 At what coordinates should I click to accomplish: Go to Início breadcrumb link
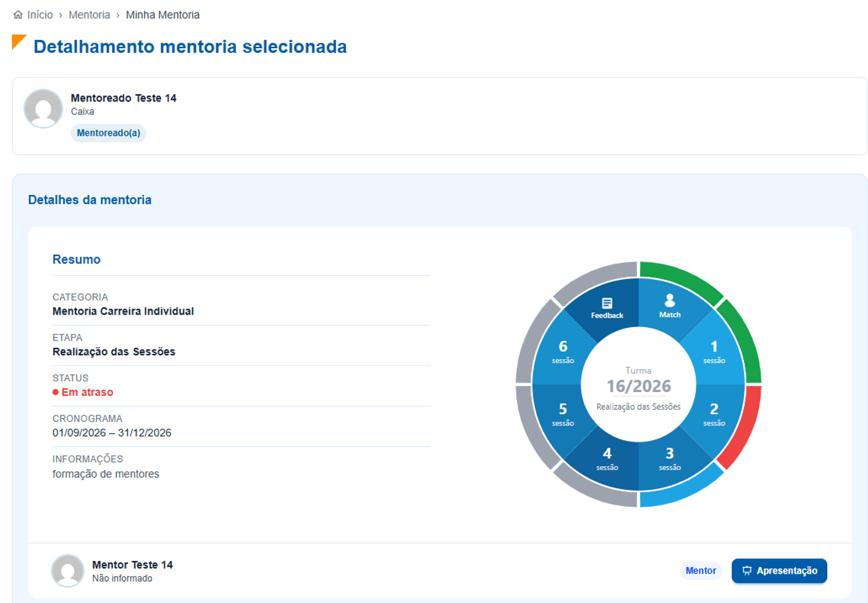click(40, 15)
